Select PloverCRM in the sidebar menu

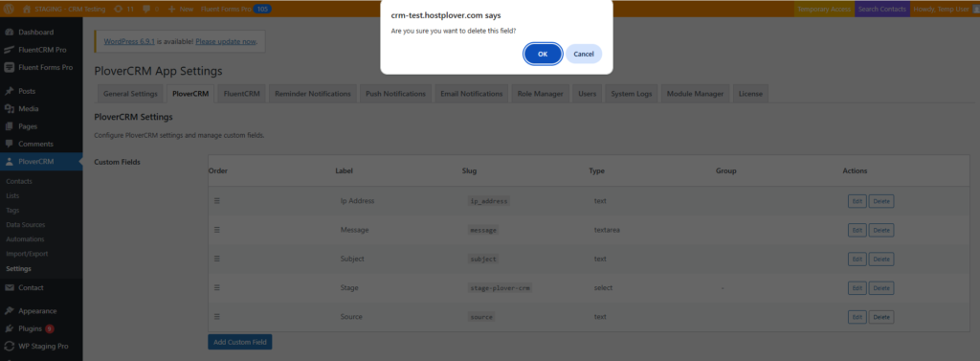[x=41, y=162]
